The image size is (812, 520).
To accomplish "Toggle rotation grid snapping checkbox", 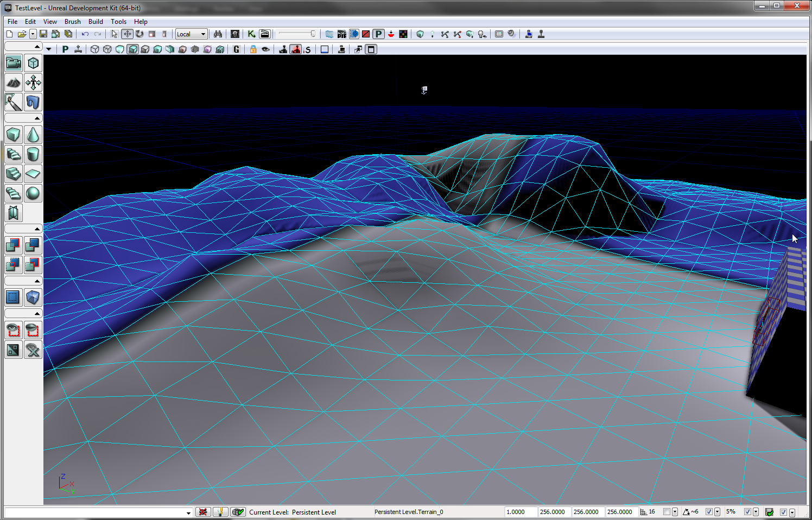I will pos(709,512).
